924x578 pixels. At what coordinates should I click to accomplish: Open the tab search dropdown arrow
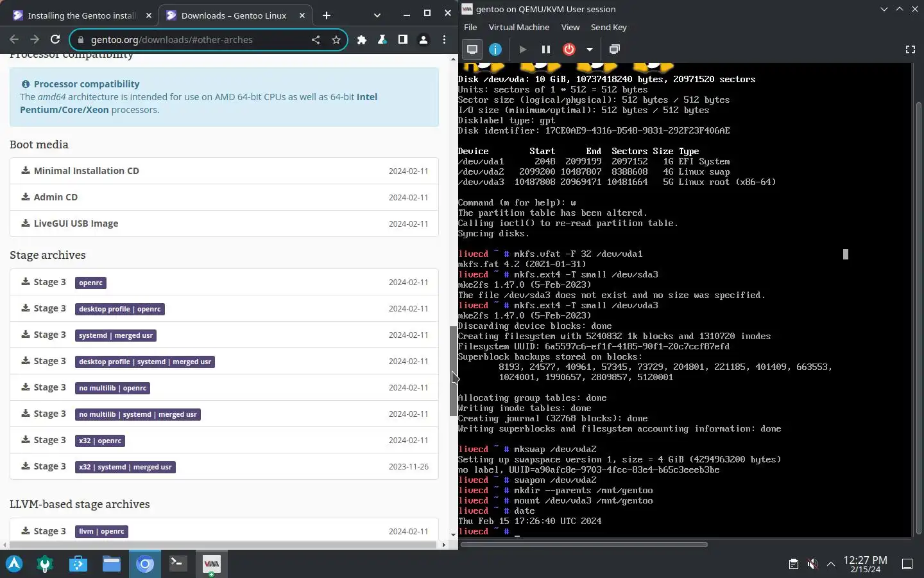(377, 15)
